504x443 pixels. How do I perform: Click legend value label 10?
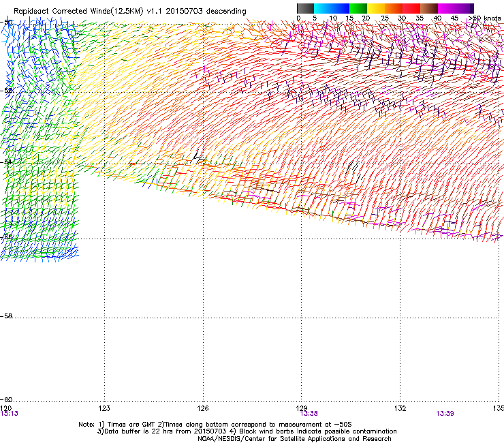pos(333,18)
